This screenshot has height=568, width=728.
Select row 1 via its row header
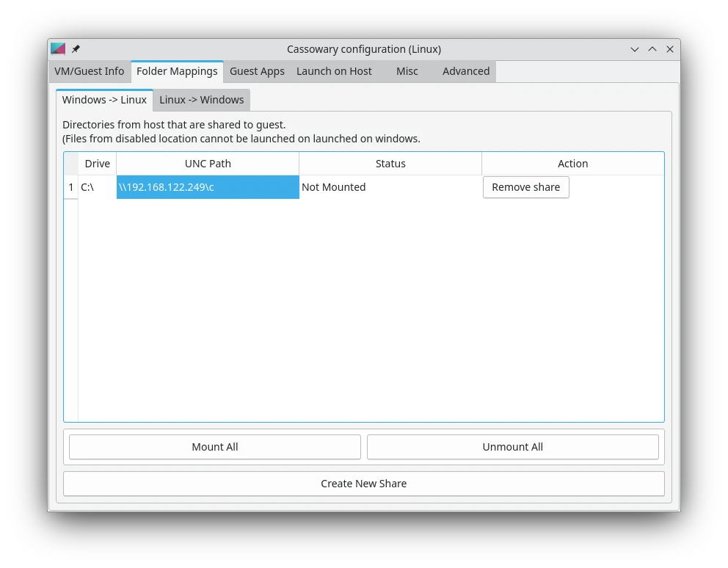pos(71,187)
